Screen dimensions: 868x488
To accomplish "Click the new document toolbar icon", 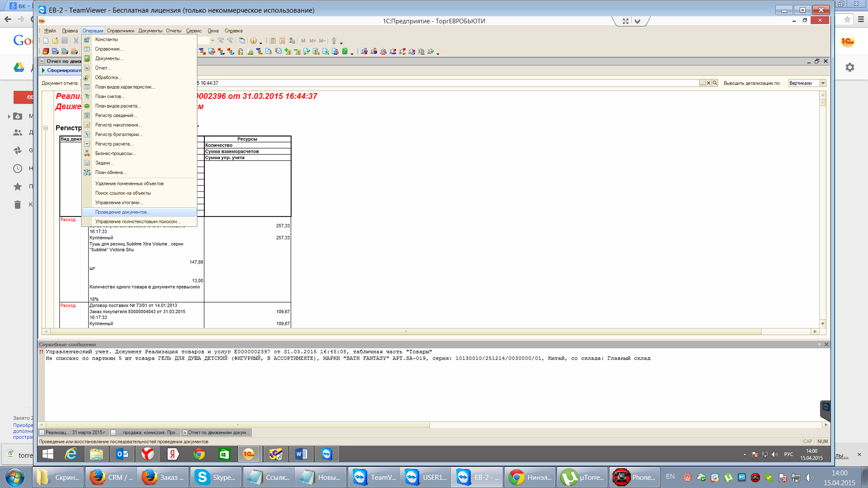I will tap(46, 41).
